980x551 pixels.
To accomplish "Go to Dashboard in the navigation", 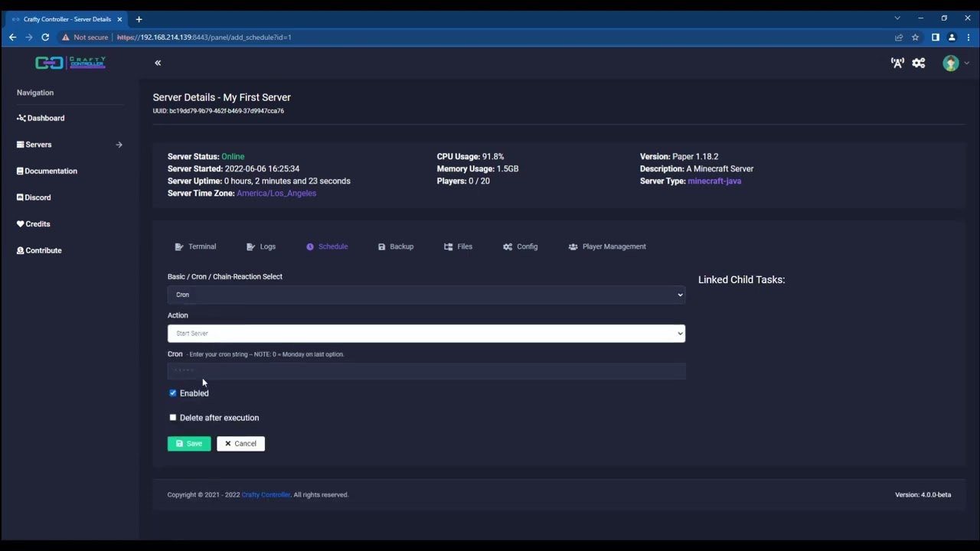I will click(41, 118).
